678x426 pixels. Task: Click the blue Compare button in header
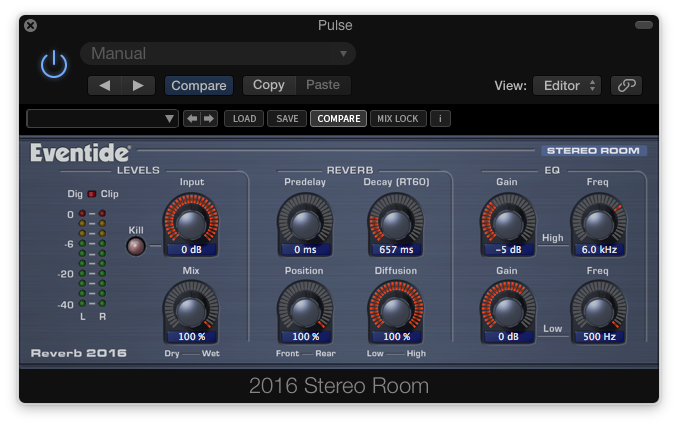coord(199,85)
